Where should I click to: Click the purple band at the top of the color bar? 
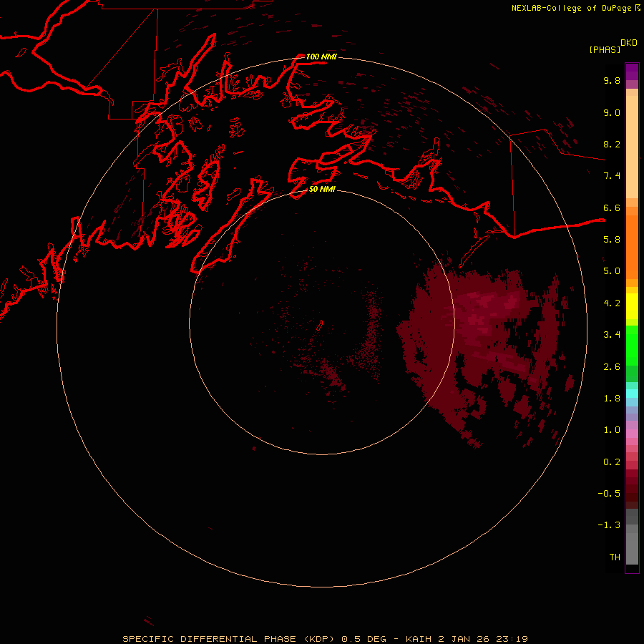coord(632,72)
